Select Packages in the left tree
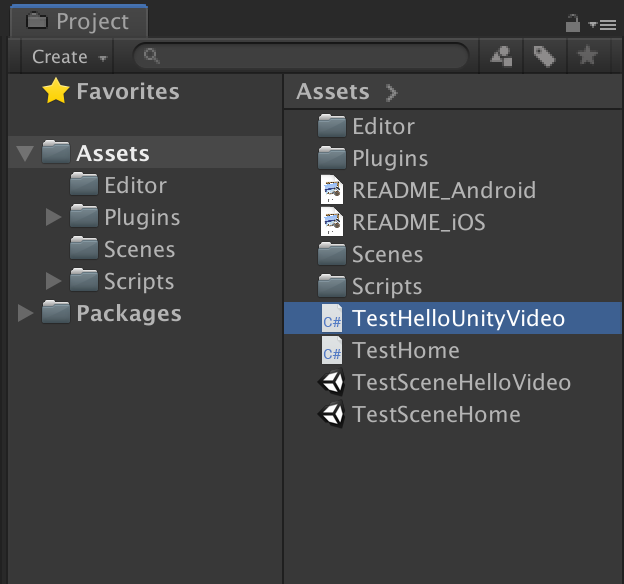This screenshot has height=584, width=624. (x=129, y=314)
